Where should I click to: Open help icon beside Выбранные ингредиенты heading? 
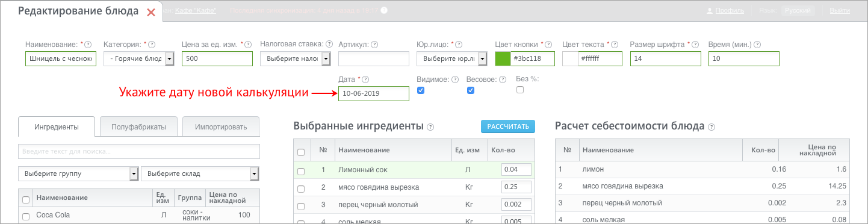430,127
